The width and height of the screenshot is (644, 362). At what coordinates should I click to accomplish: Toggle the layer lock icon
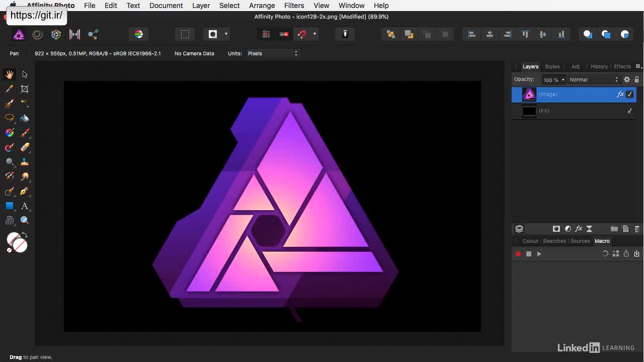click(636, 79)
